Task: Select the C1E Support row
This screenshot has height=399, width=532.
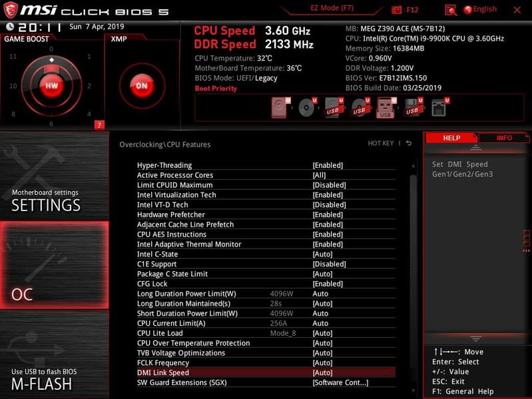Action: (x=266, y=264)
